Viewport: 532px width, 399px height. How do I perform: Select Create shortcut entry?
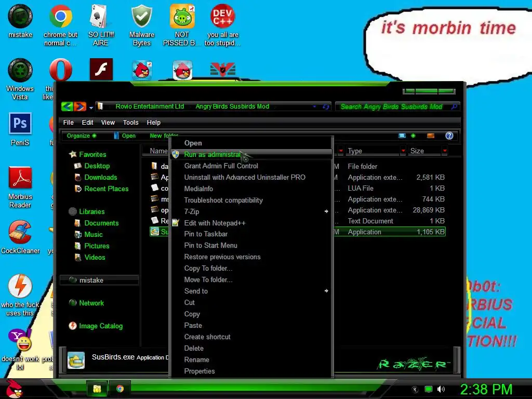click(251, 337)
